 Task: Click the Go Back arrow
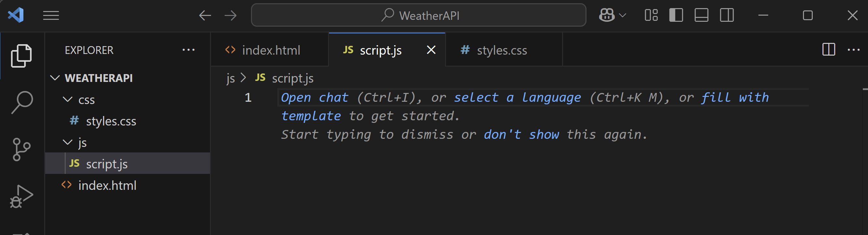[205, 16]
